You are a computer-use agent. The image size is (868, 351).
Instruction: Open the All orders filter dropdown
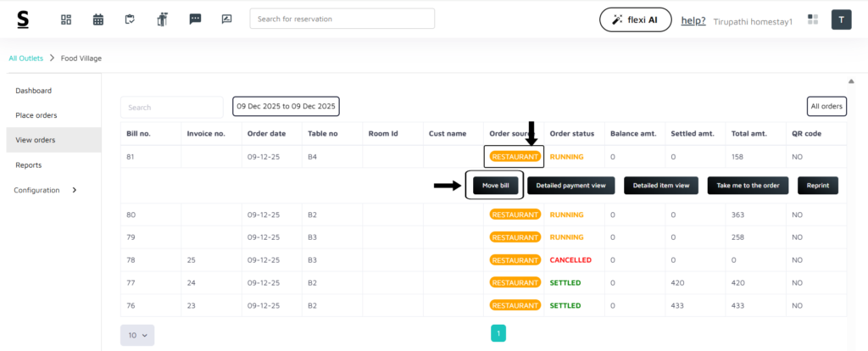pyautogui.click(x=826, y=106)
